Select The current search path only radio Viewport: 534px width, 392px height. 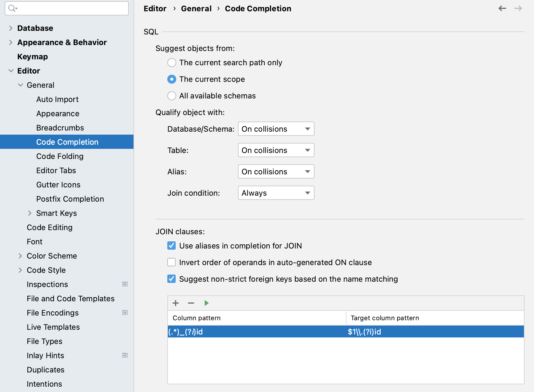(172, 63)
